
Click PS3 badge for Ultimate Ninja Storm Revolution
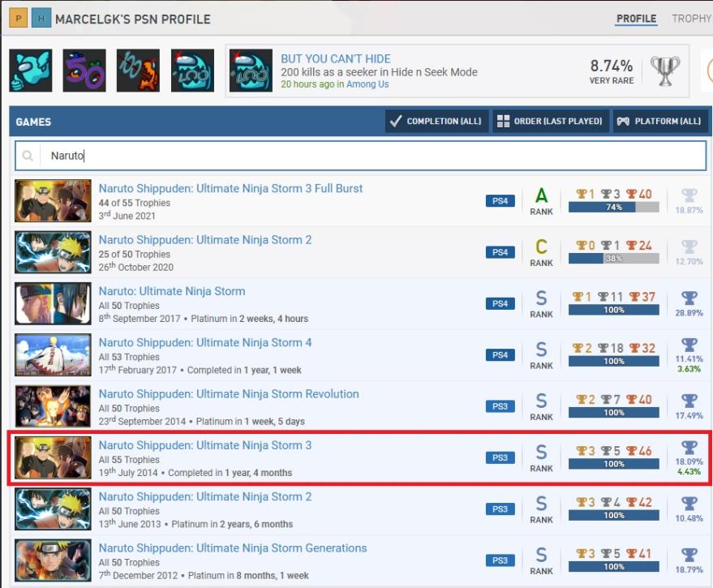point(500,406)
